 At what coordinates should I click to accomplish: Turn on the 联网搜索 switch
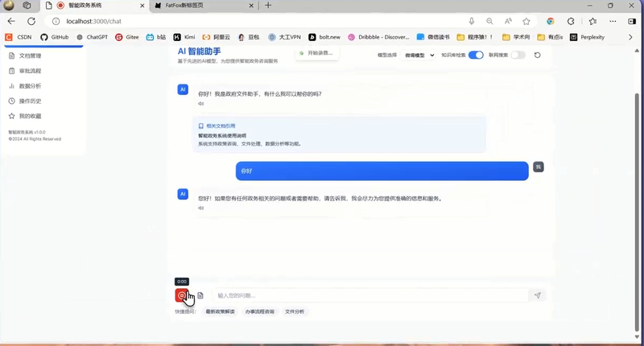[x=518, y=55]
